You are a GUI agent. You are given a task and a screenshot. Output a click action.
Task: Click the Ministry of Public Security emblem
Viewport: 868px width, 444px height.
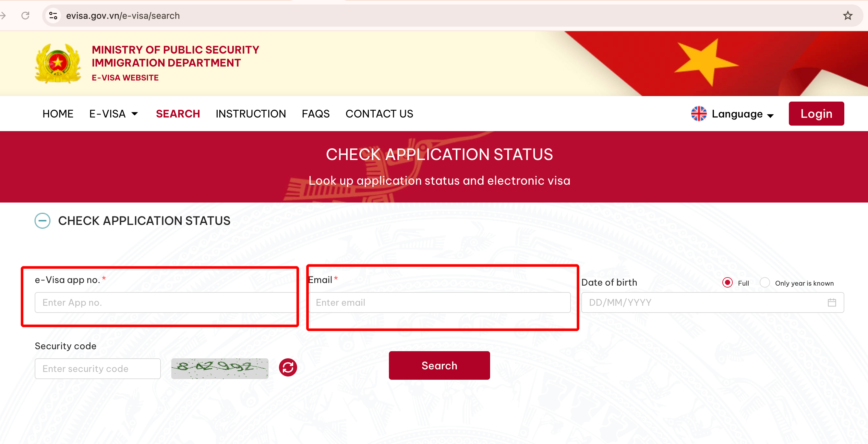[58, 63]
